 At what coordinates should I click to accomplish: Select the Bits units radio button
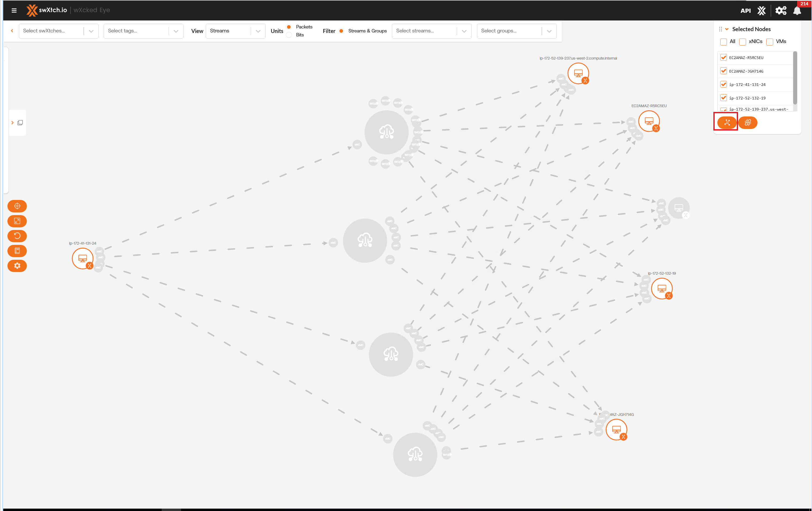click(x=289, y=35)
